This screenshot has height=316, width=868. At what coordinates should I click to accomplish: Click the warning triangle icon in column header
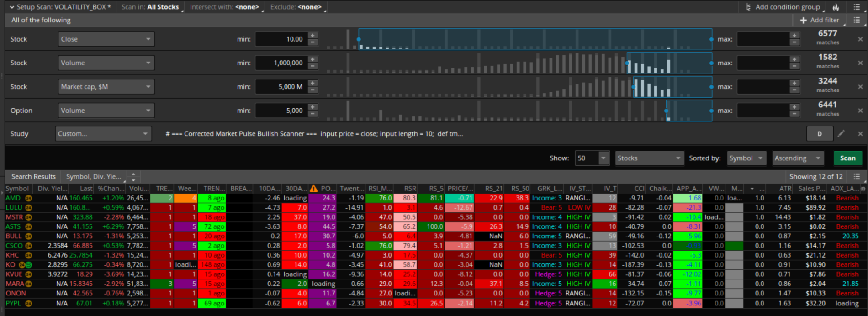pos(313,189)
